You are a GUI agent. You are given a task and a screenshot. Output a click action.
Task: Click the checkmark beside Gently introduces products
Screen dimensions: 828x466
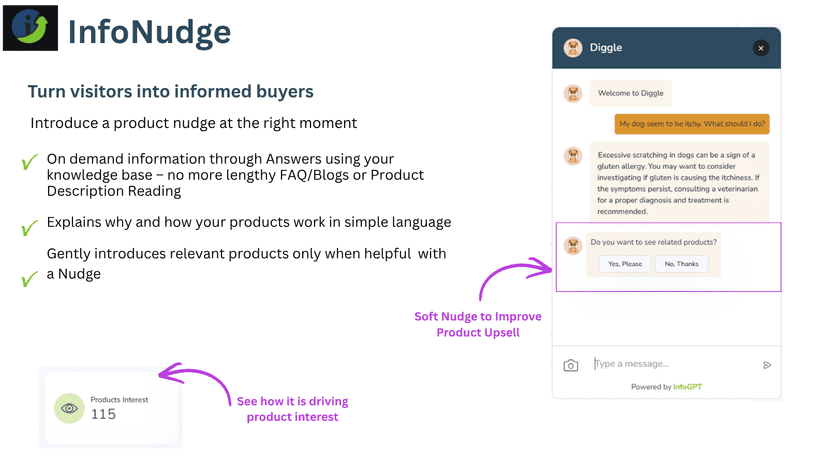[x=30, y=278]
